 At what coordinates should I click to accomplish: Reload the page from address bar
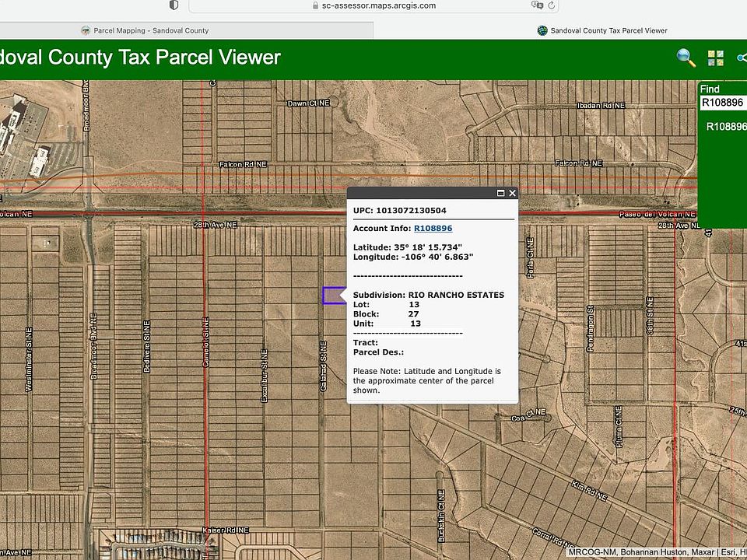click(x=552, y=5)
